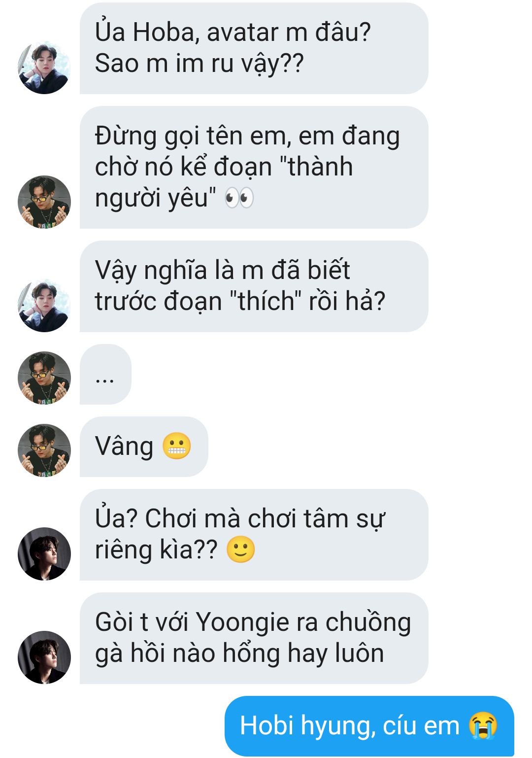Tap the crying emoji in blue message
This screenshot has height=758, width=532.
pyautogui.click(x=483, y=726)
